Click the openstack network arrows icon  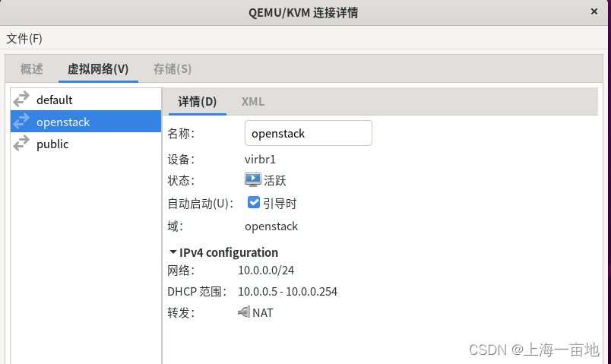point(21,122)
